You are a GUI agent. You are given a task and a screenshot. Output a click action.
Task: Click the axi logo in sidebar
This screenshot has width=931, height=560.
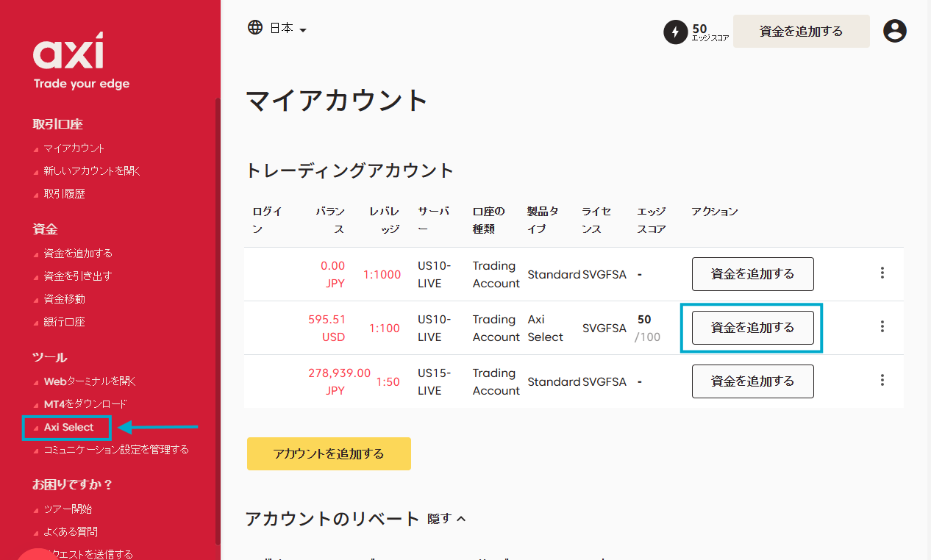click(x=68, y=51)
